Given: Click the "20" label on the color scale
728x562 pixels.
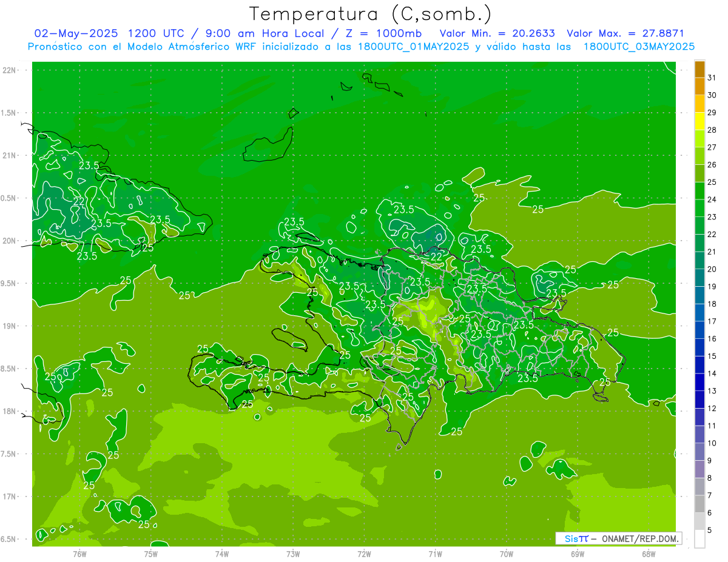Looking at the screenshot, I should coord(712,269).
